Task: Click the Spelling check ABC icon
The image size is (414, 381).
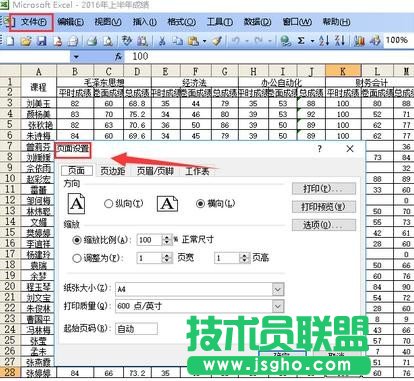Action: (127, 41)
